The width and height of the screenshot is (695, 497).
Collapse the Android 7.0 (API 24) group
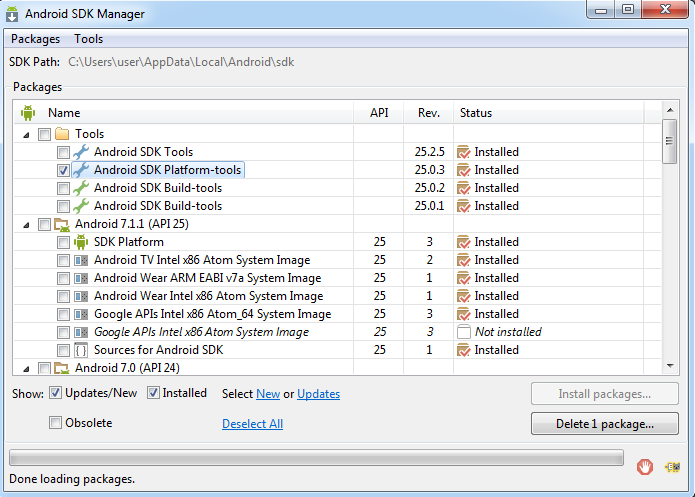27,369
